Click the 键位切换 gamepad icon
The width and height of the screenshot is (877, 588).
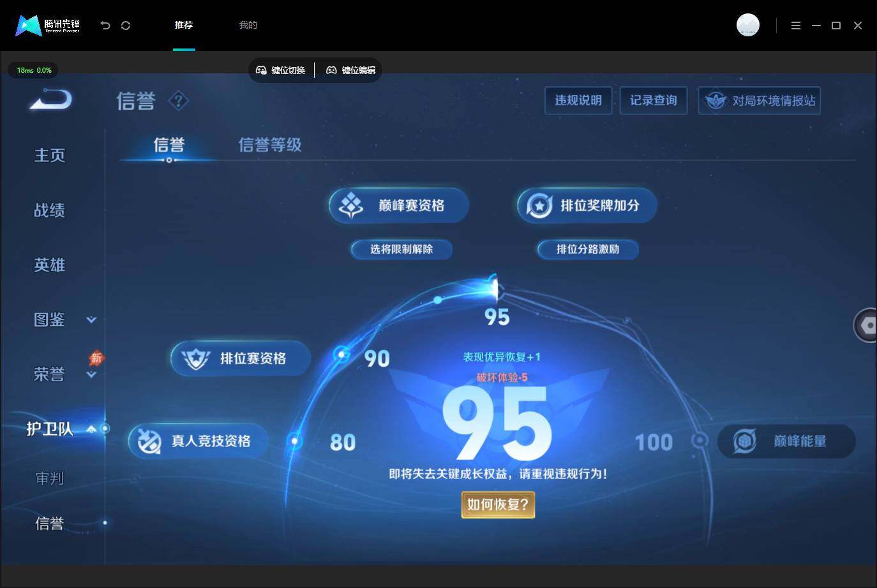(x=261, y=70)
